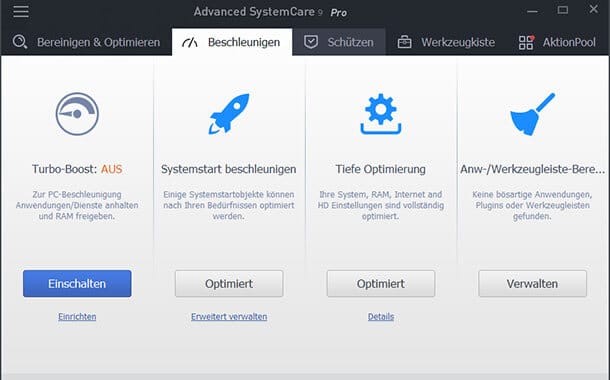Viewport: 610px width, 380px height.
Task: Close the Advanced SystemCare window
Action: pos(593,9)
